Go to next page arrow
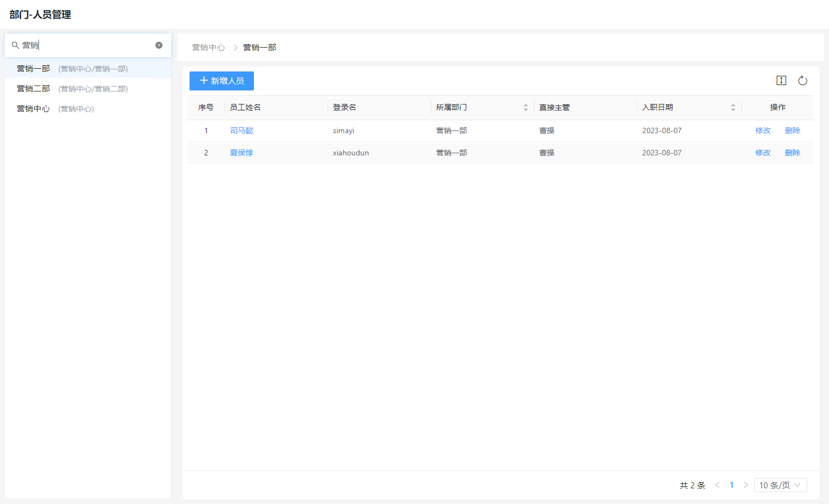 (x=746, y=485)
